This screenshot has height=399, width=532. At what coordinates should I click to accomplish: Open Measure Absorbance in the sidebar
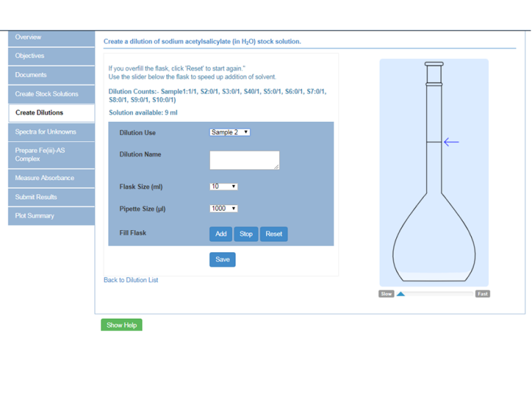click(x=51, y=178)
